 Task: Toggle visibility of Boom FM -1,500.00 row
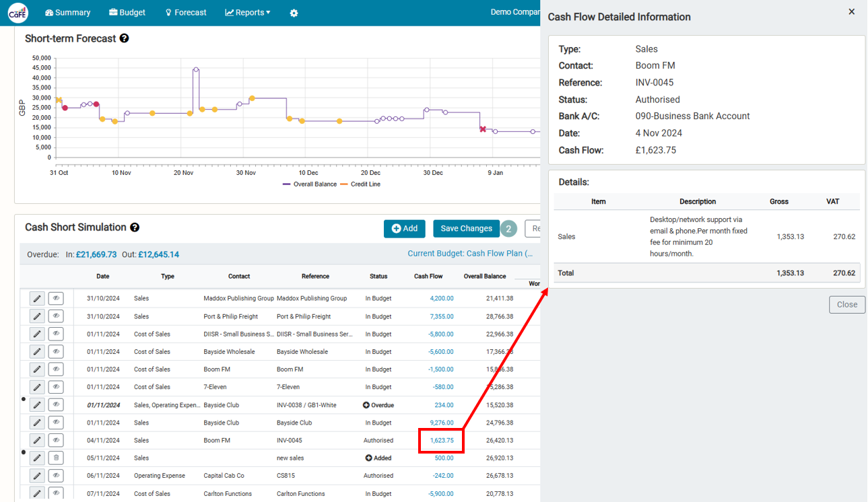(x=56, y=369)
